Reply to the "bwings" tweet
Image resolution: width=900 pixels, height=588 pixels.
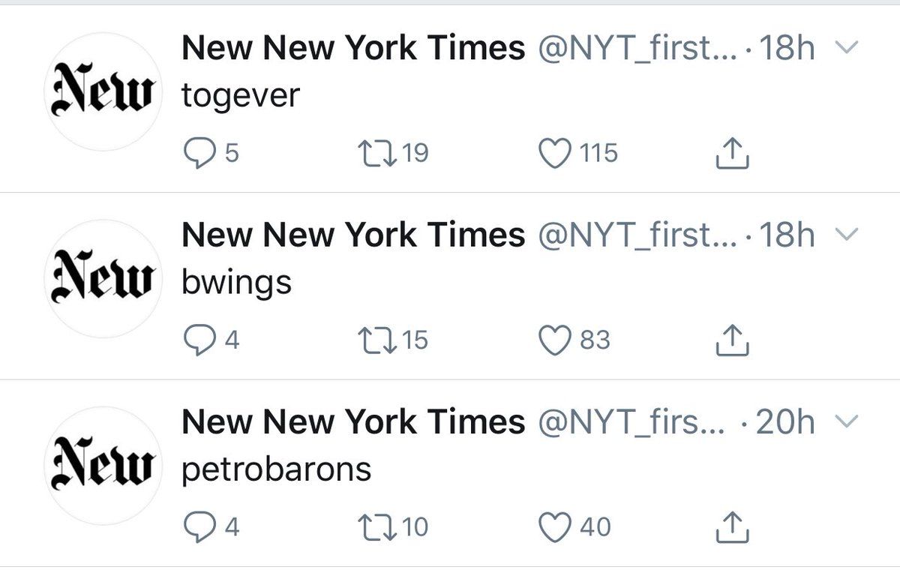(x=198, y=340)
